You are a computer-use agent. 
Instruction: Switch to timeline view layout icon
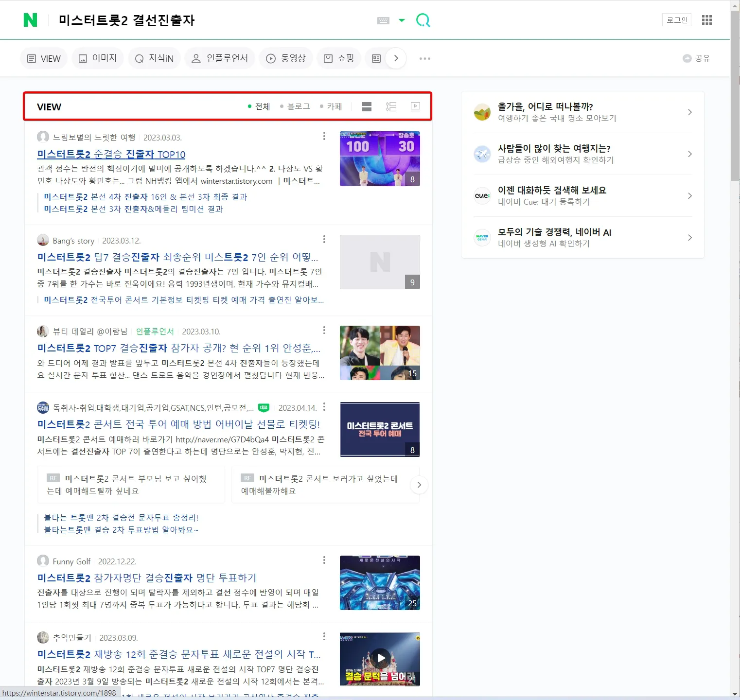point(391,106)
